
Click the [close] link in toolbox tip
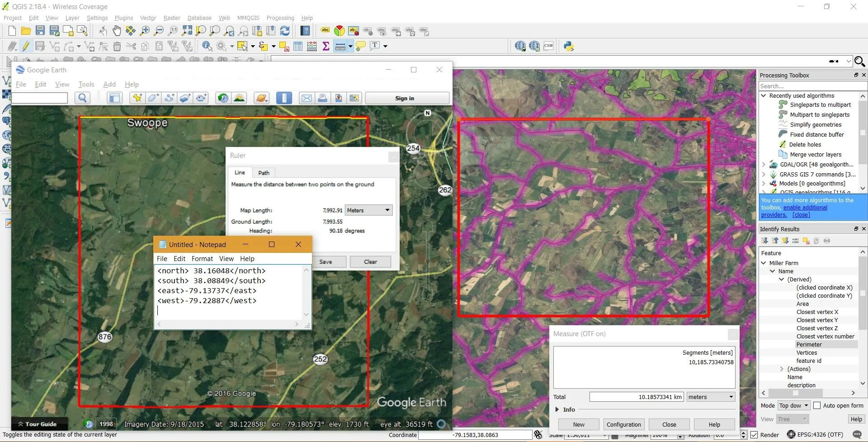coord(801,214)
